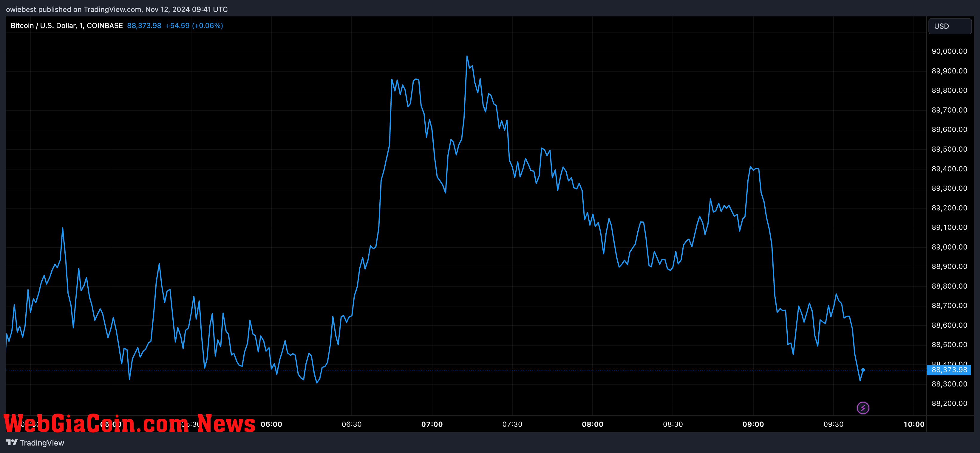This screenshot has width=980, height=453.
Task: Click the 88,800.00 price axis label
Action: [x=949, y=286]
